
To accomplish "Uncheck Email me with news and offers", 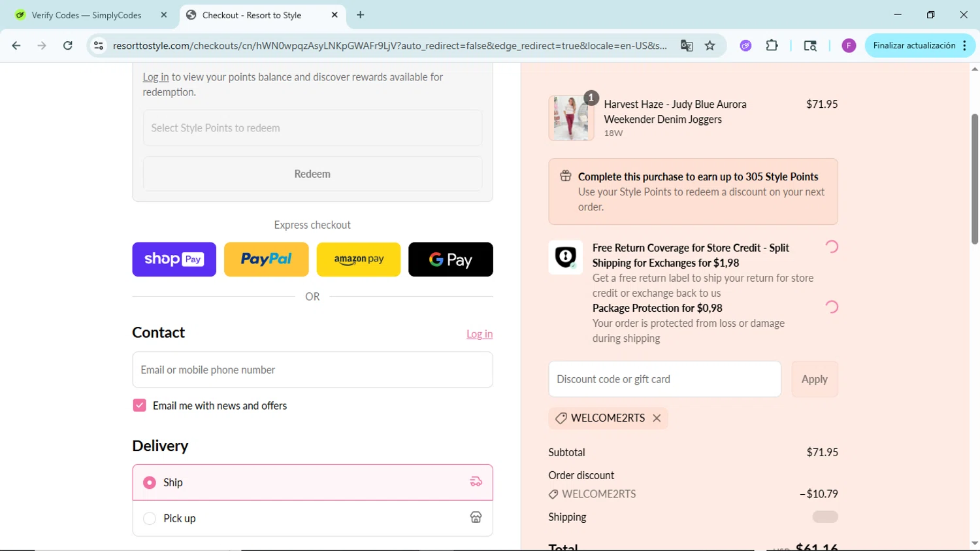I will click(x=139, y=406).
